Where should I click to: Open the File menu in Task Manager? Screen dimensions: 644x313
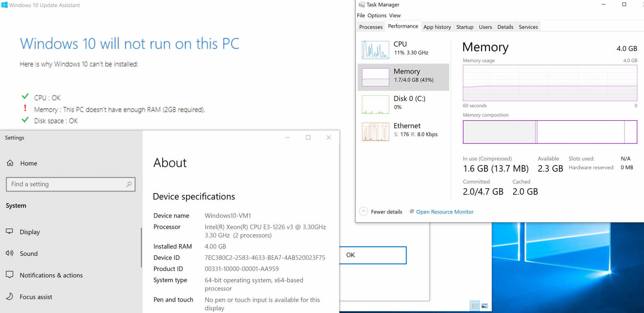[x=361, y=15]
